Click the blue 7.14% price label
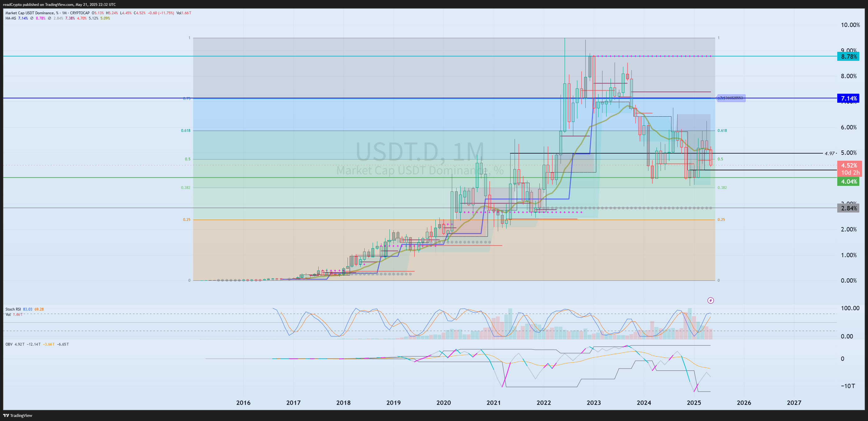Screen dimensions: 868x421 (848, 98)
